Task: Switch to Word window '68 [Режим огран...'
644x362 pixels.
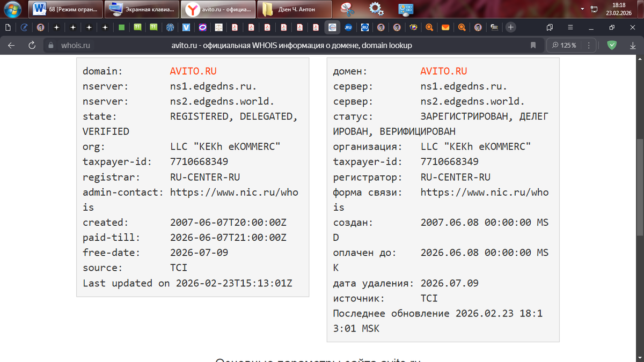Action: pyautogui.click(x=66, y=9)
